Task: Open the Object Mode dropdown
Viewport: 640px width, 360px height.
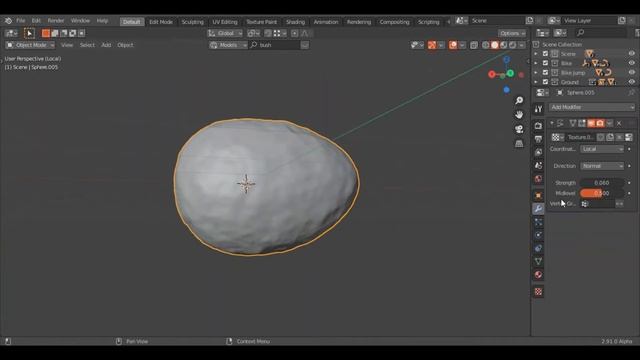Action: 30,45
